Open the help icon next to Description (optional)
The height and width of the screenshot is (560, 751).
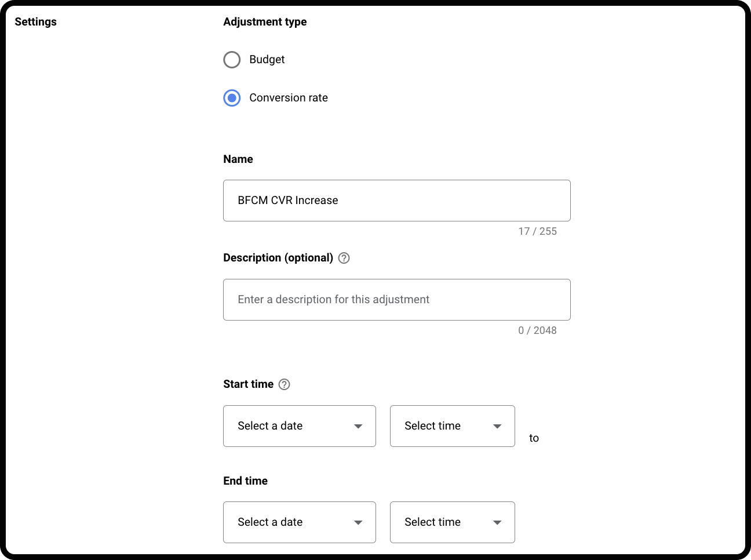[x=344, y=258]
